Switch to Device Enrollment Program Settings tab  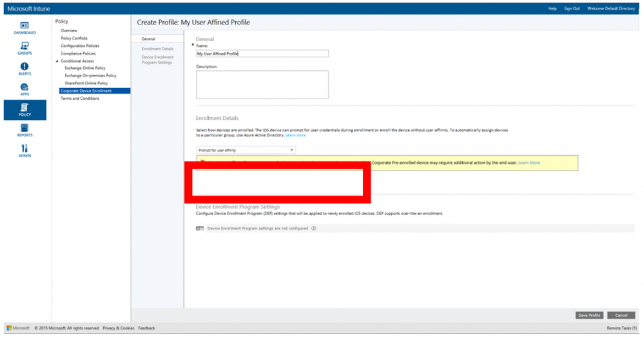pos(157,60)
